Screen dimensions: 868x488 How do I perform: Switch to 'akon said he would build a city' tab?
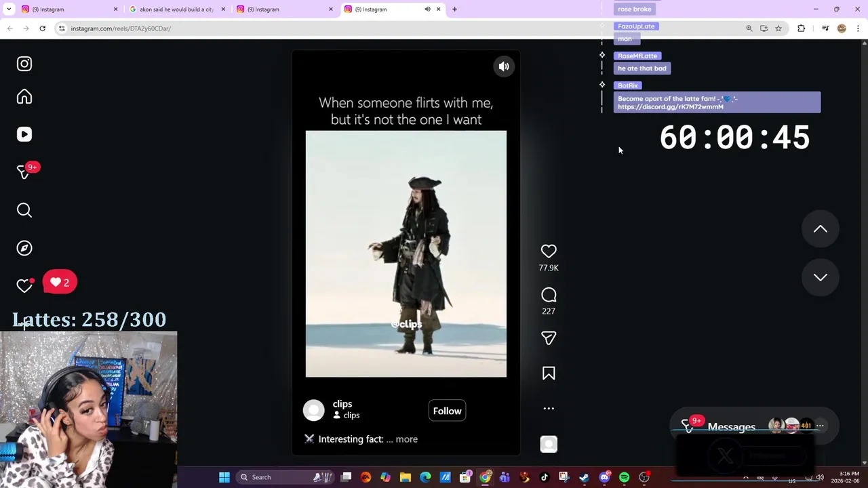coord(176,9)
